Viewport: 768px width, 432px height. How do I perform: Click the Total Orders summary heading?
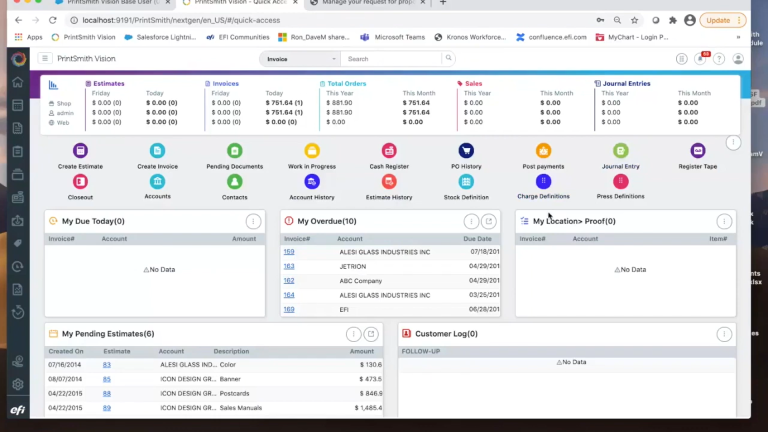click(347, 84)
